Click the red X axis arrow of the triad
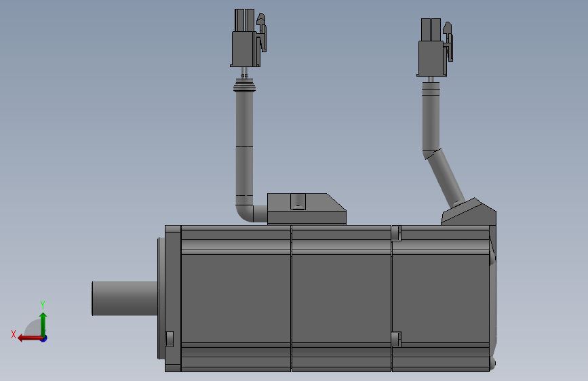Viewport: 588px width, 381px height. (x=29, y=338)
